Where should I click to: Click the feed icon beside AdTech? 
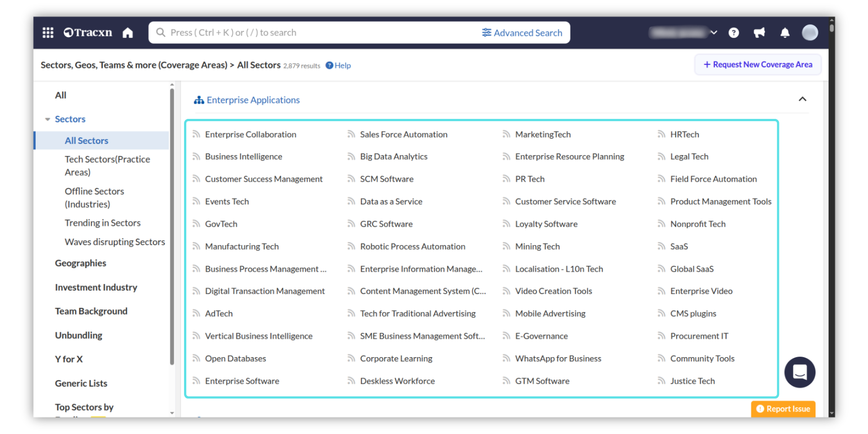(x=196, y=313)
